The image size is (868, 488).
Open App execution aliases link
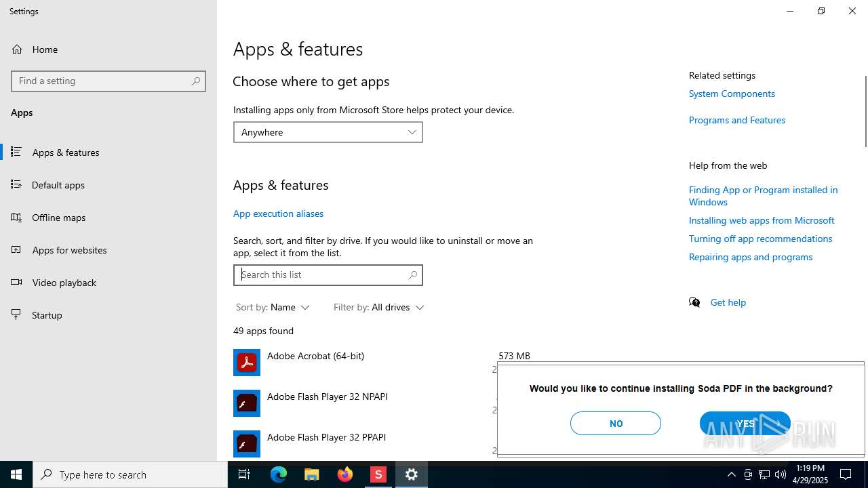pos(278,213)
